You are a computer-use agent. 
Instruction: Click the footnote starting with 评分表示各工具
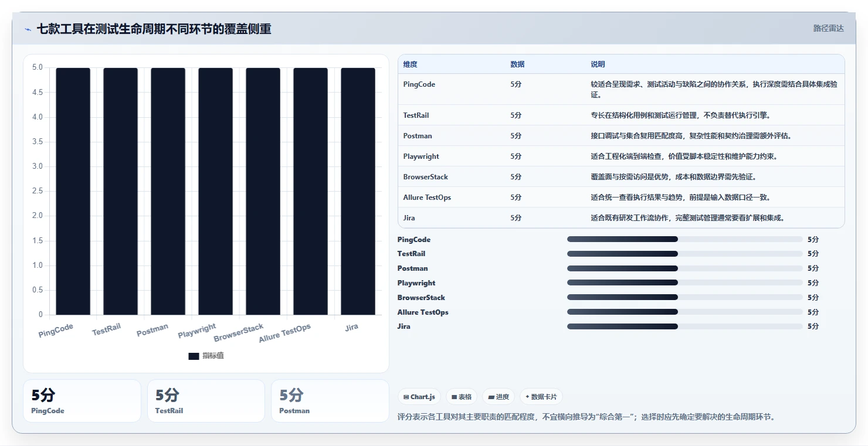pyautogui.click(x=586, y=417)
